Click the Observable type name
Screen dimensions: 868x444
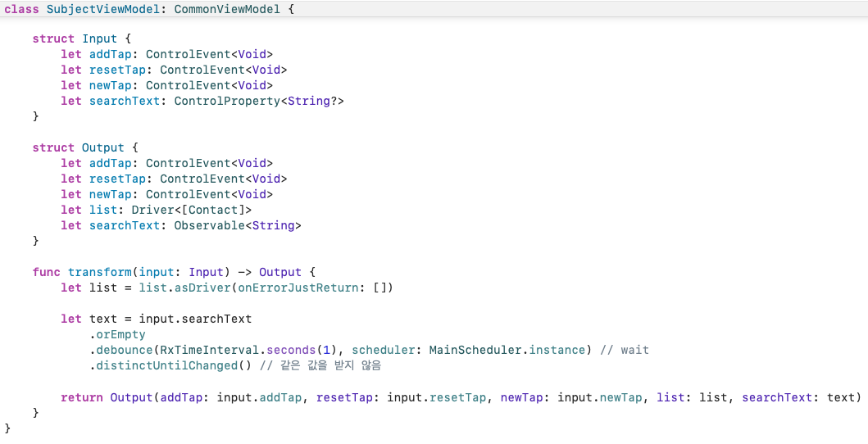[210, 225]
